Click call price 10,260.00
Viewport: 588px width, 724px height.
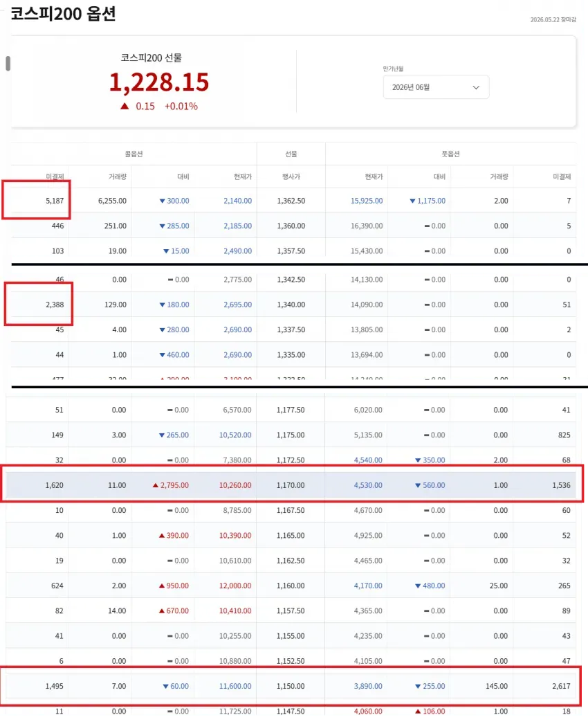235,485
